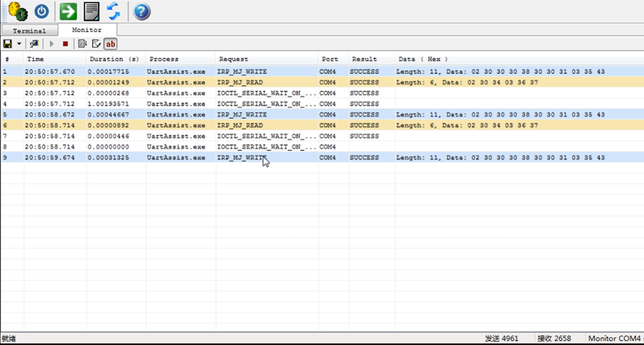Click the Data ( Hex ) column header
The image size is (644, 345).
coord(423,59)
